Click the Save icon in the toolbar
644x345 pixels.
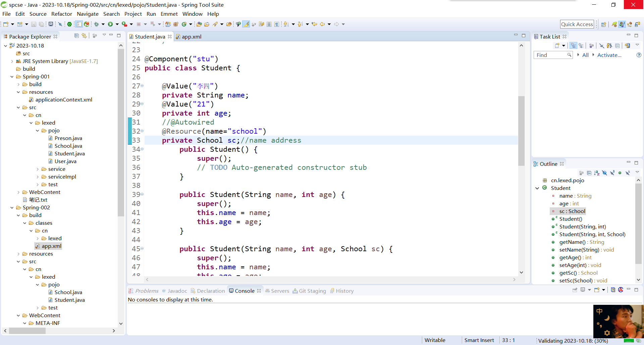pos(34,24)
